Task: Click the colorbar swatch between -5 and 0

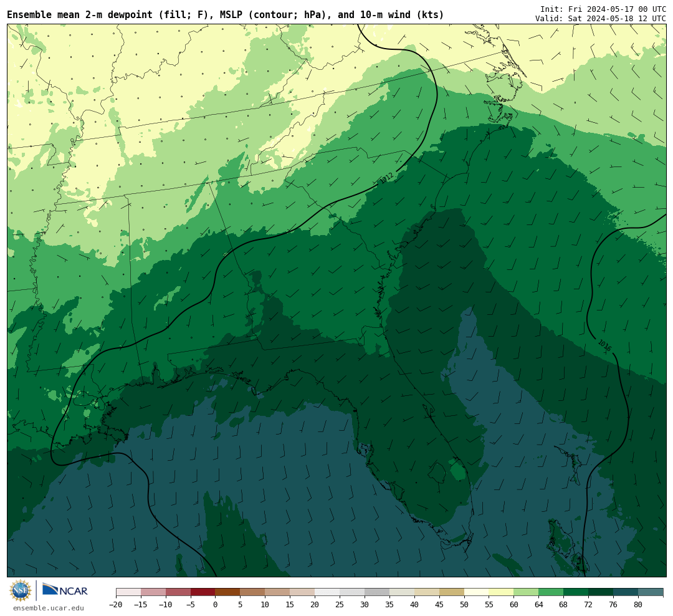Action: (x=203, y=592)
